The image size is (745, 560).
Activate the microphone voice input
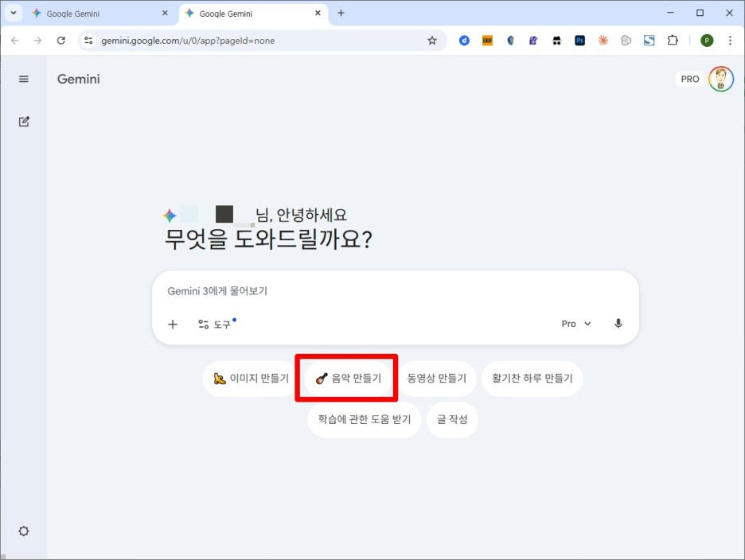618,324
